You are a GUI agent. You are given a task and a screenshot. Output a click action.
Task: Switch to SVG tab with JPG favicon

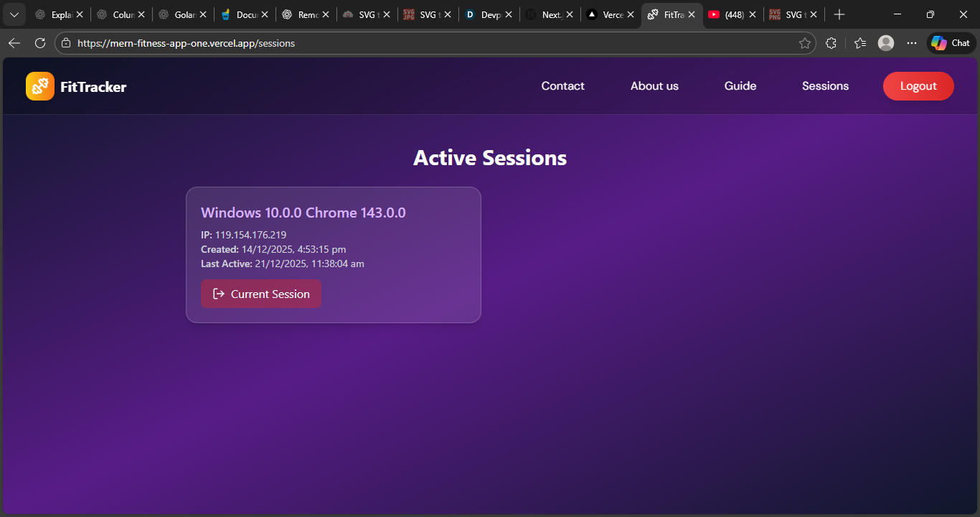(428, 14)
